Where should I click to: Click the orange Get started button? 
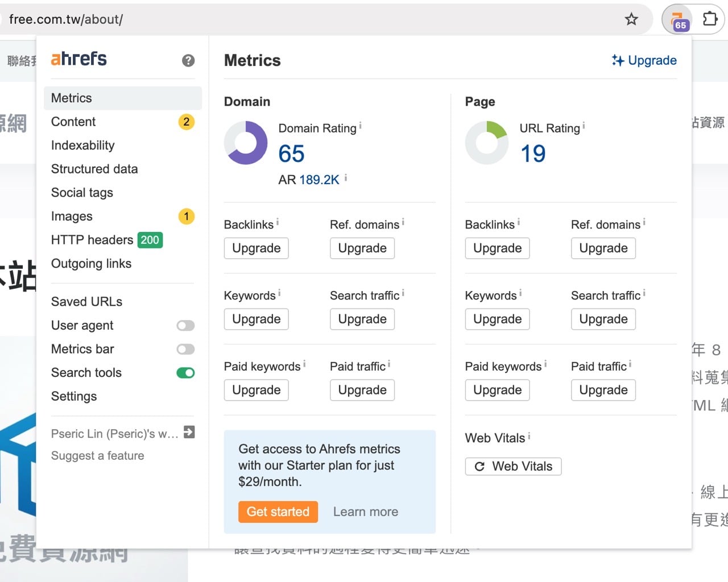[278, 512]
